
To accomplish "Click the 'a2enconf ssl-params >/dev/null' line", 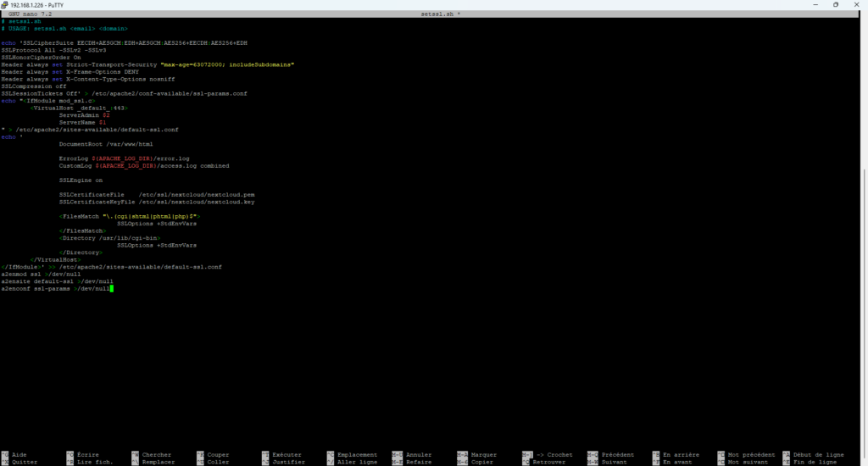I will 55,288.
